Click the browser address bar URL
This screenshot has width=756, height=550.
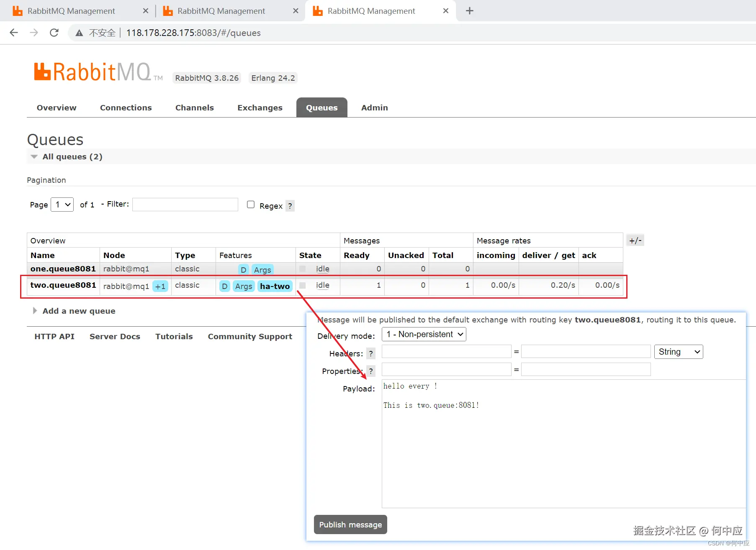tap(193, 33)
